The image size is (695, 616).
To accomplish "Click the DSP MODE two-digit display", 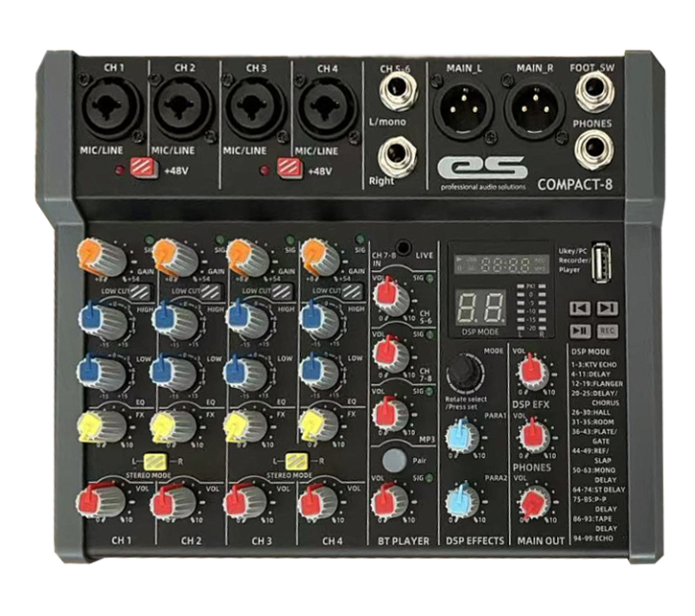I will point(481,308).
